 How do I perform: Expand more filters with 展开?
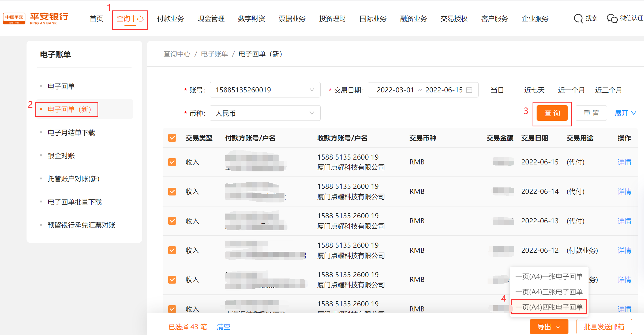pyautogui.click(x=625, y=113)
